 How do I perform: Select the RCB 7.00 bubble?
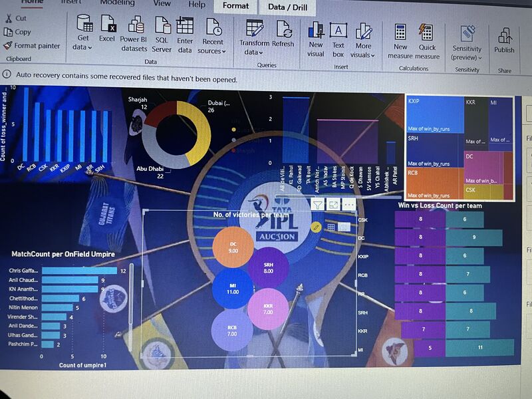click(x=232, y=331)
